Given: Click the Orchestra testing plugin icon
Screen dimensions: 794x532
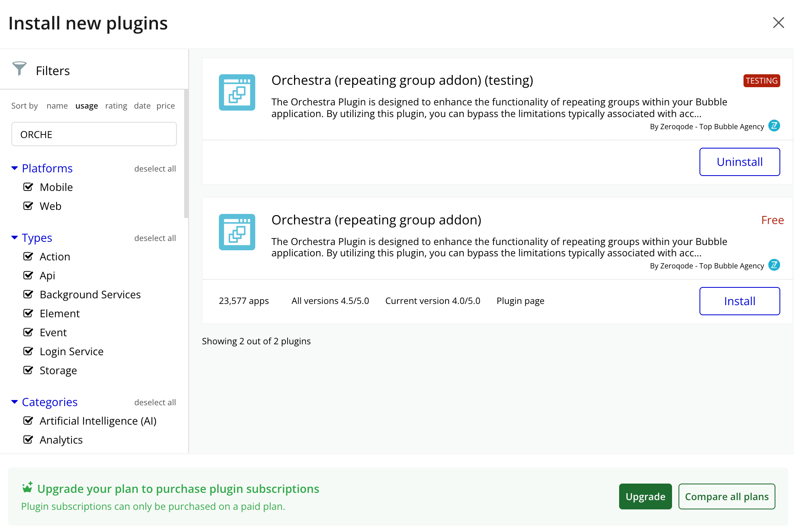Looking at the screenshot, I should [237, 92].
